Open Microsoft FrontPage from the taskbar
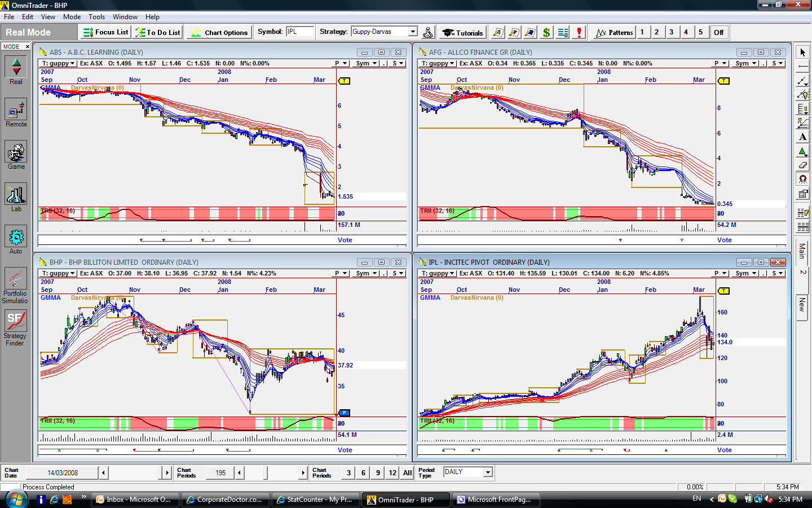The height and width of the screenshot is (508, 812). [497, 500]
